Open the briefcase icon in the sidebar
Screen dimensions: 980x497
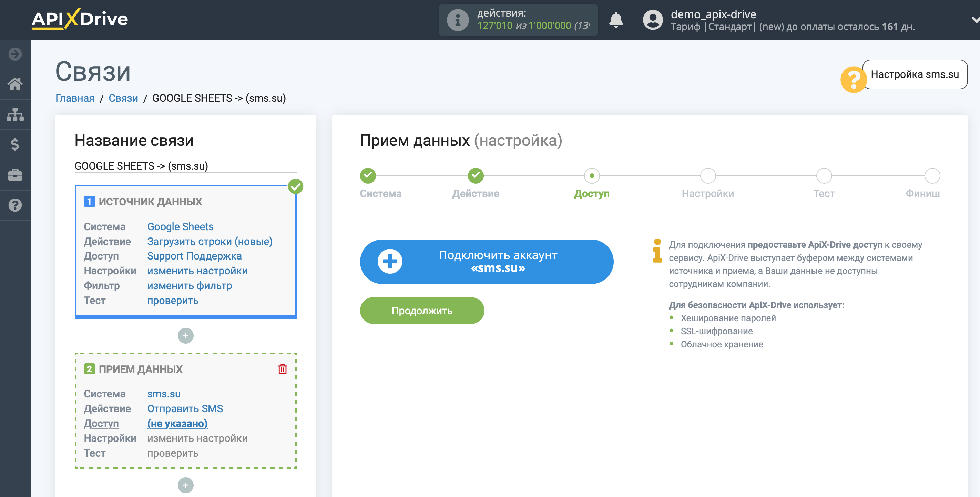click(15, 175)
